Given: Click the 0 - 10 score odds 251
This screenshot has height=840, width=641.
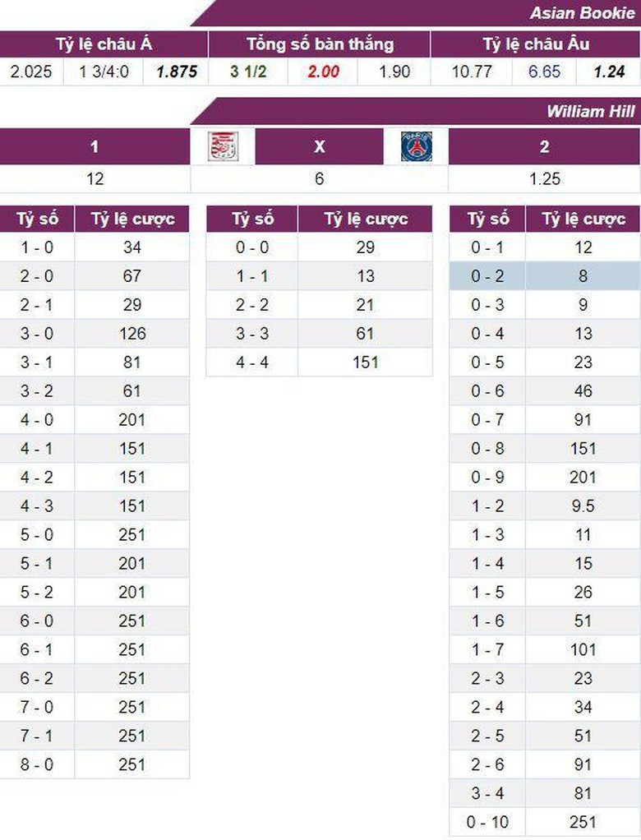Looking at the screenshot, I should pos(583,822).
